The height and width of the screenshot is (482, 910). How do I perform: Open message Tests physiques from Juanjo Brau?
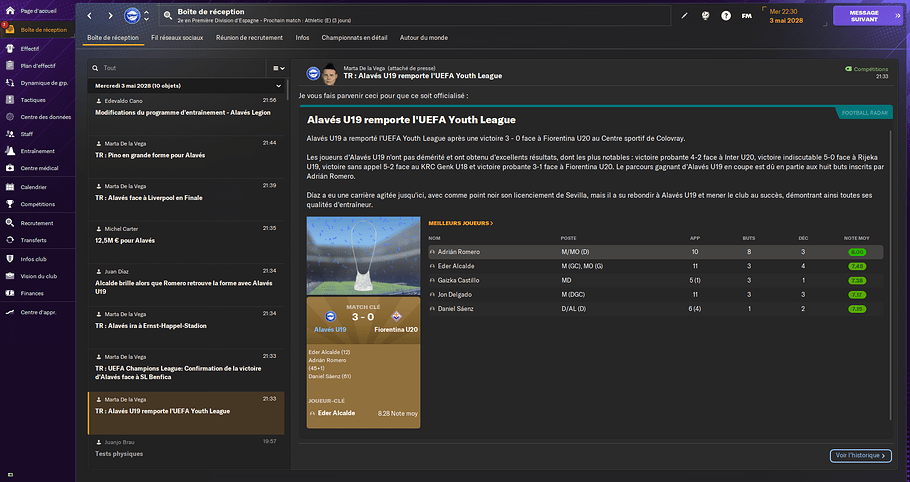point(186,451)
